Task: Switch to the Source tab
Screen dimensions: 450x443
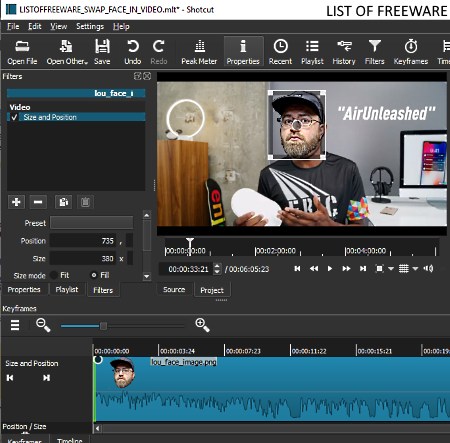Action: click(x=174, y=290)
